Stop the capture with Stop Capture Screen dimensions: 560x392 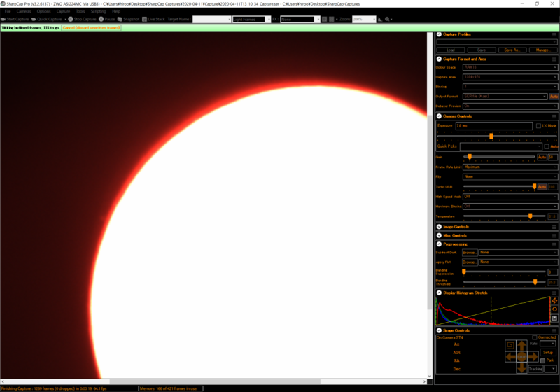click(x=82, y=20)
